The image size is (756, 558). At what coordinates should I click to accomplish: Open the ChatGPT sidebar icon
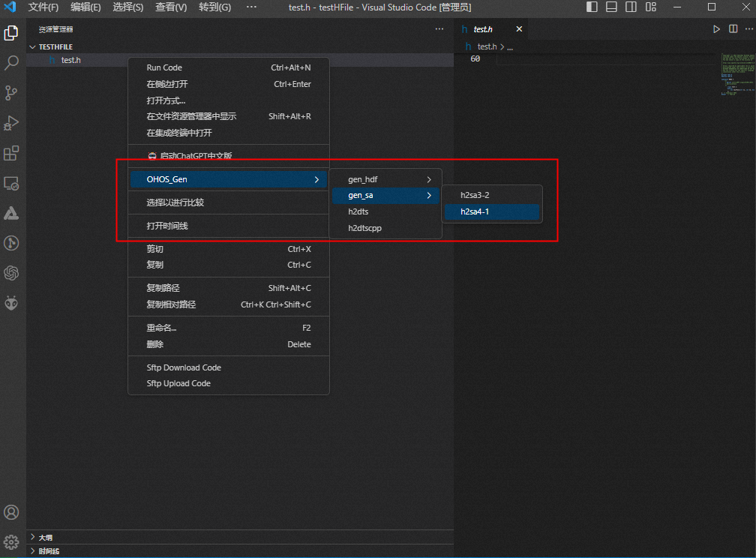pyautogui.click(x=11, y=273)
